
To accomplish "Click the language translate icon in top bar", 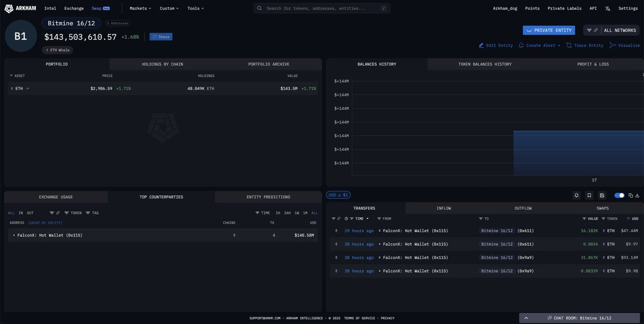I will pos(608,9).
